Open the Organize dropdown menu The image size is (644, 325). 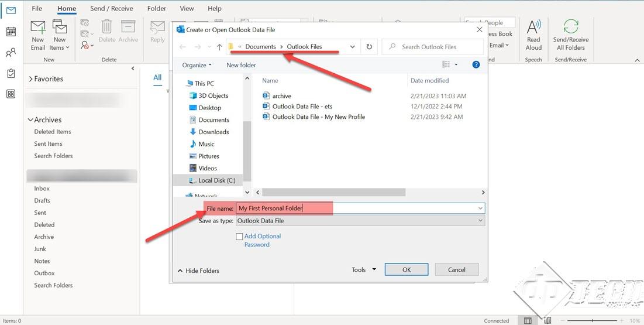pyautogui.click(x=197, y=65)
